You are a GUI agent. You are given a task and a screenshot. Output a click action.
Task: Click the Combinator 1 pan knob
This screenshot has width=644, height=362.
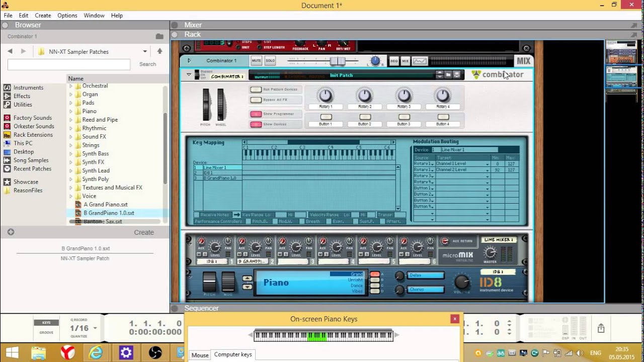(x=375, y=61)
